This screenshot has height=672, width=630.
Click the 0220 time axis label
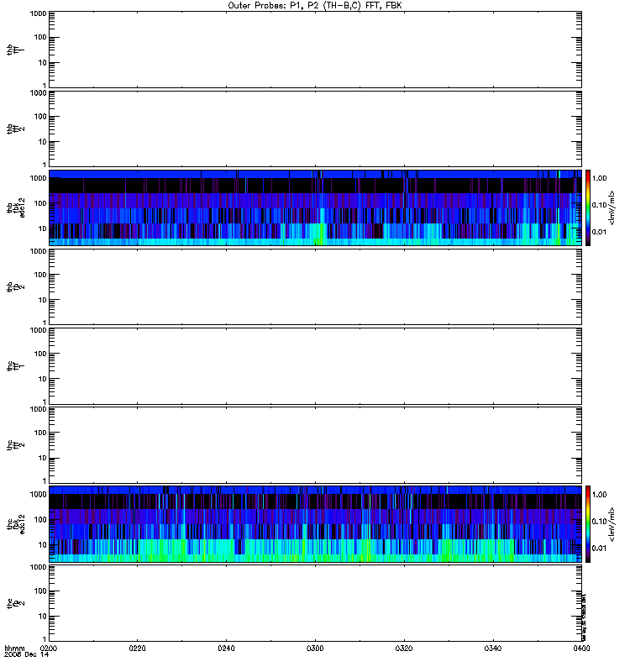pyautogui.click(x=137, y=648)
